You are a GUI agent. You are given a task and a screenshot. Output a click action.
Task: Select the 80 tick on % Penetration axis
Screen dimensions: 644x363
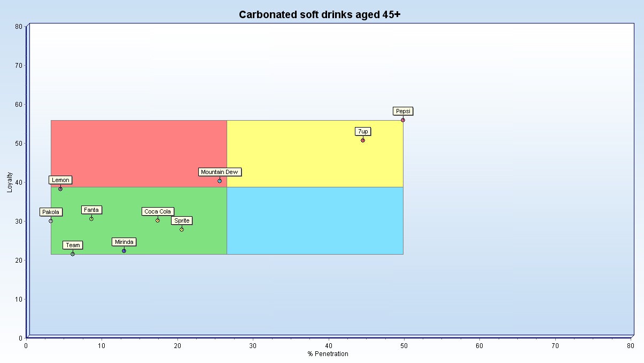[631, 346]
